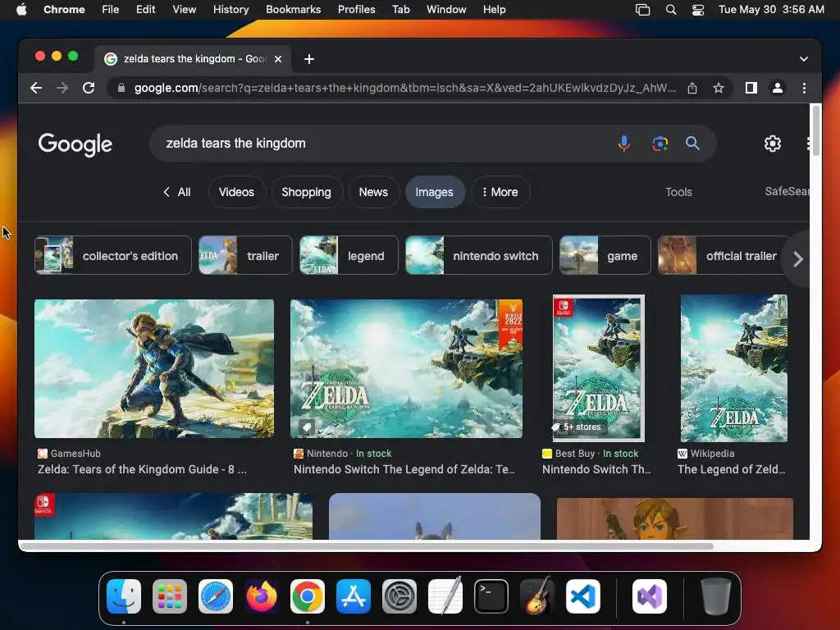Open the Best Buy game box image
This screenshot has height=630, width=840.
pos(598,368)
